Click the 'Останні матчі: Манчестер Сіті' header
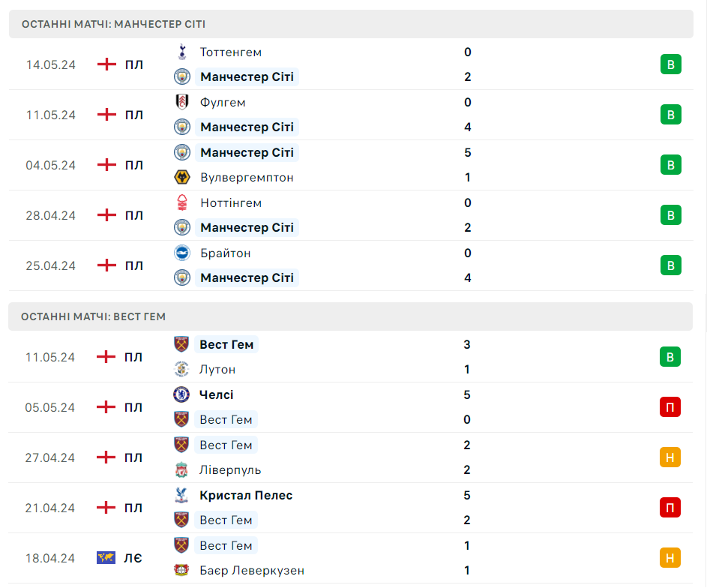The image size is (707, 588). tap(351, 24)
